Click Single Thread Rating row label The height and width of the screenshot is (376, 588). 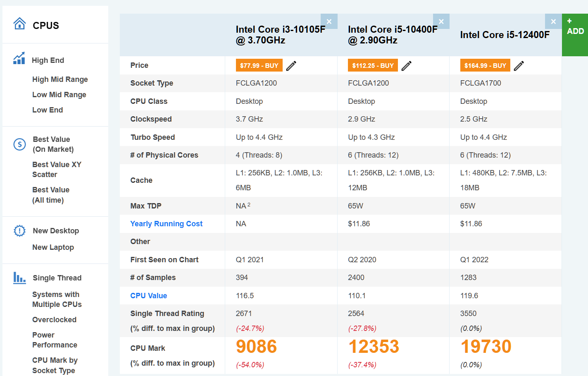(x=167, y=314)
